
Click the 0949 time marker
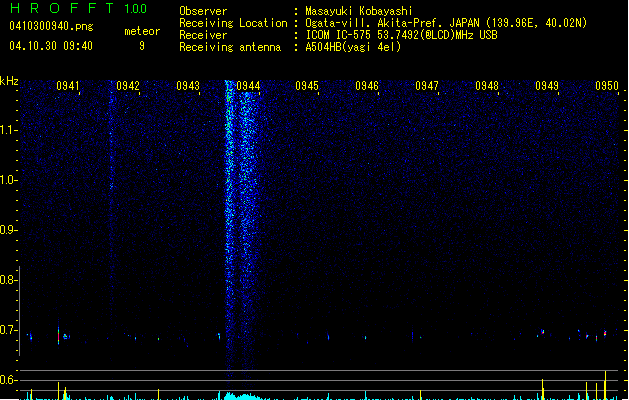pyautogui.click(x=547, y=86)
